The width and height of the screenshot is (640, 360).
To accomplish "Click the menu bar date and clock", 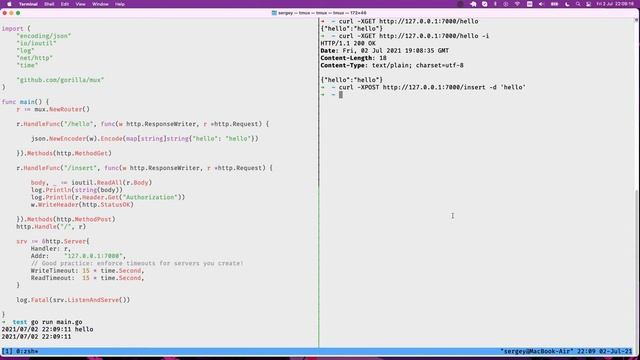I will (x=615, y=4).
